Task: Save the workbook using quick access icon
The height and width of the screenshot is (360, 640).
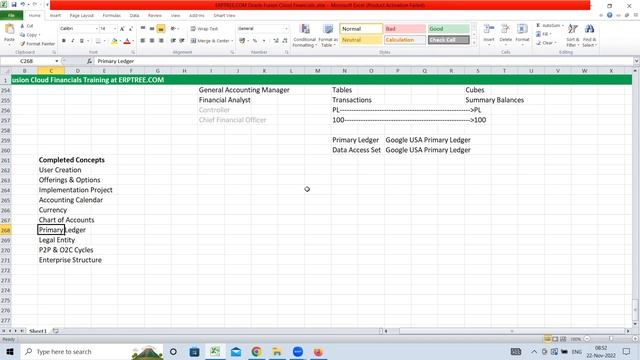Action: point(14,4)
